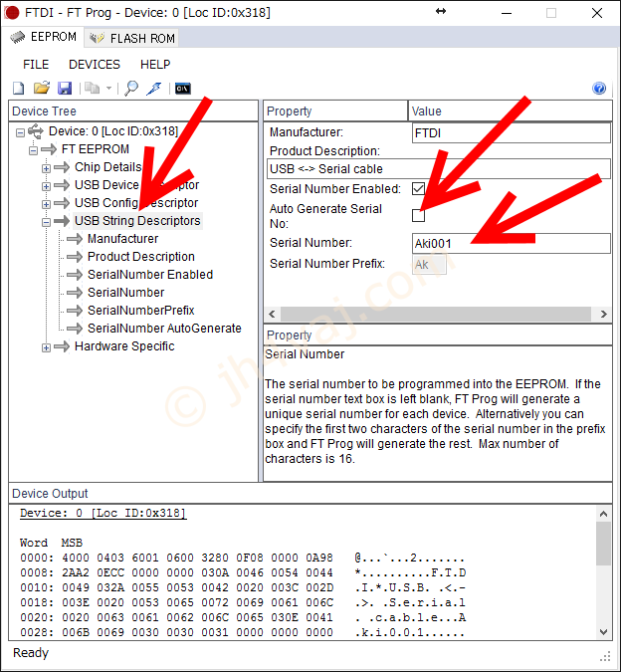The width and height of the screenshot is (621, 672).
Task: Uncheck the Serial Number Enabled checkbox
Action: tap(418, 189)
